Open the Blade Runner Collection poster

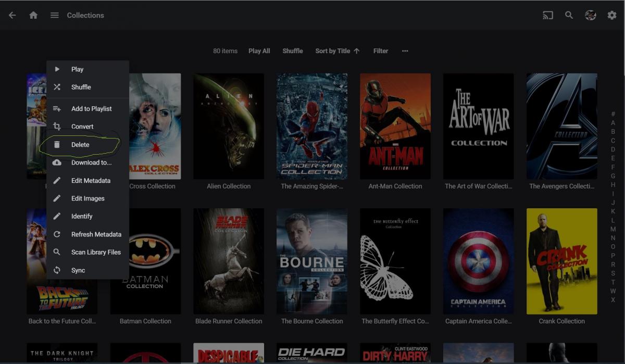point(229,261)
